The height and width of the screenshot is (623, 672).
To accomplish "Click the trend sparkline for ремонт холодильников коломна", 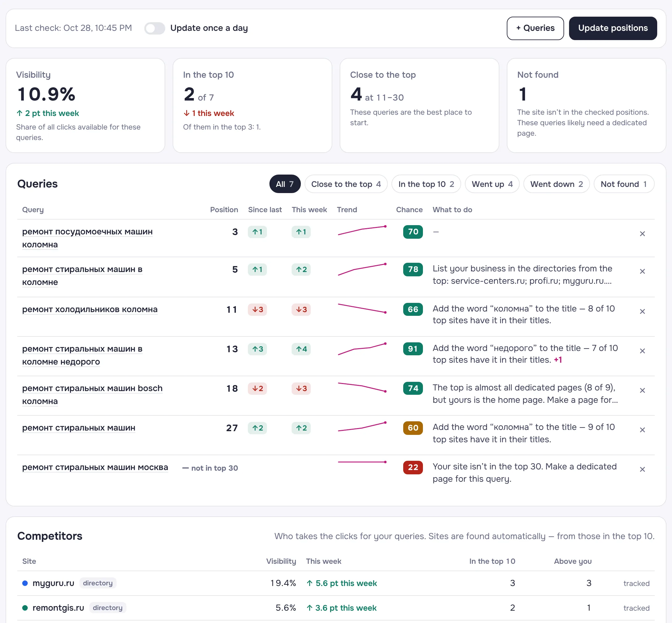I will pos(362,308).
